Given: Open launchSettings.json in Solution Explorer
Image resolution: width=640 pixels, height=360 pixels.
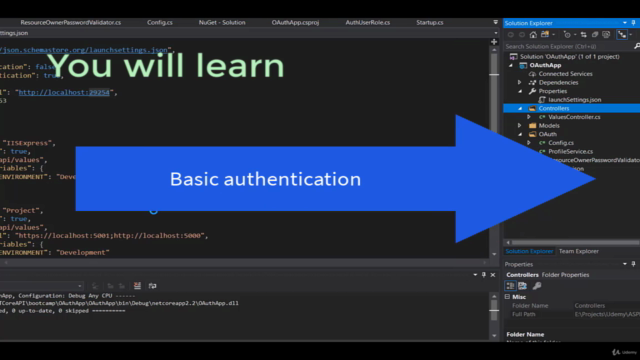Looking at the screenshot, I should point(574,100).
